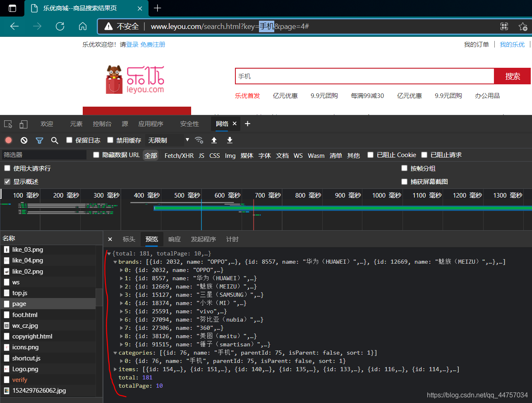The height and width of the screenshot is (403, 532).
Task: Click the leyou.com logo
Action: [135, 79]
